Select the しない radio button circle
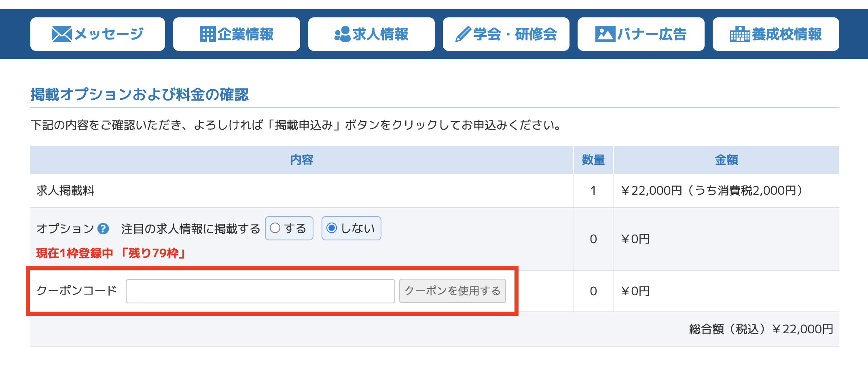 [332, 228]
